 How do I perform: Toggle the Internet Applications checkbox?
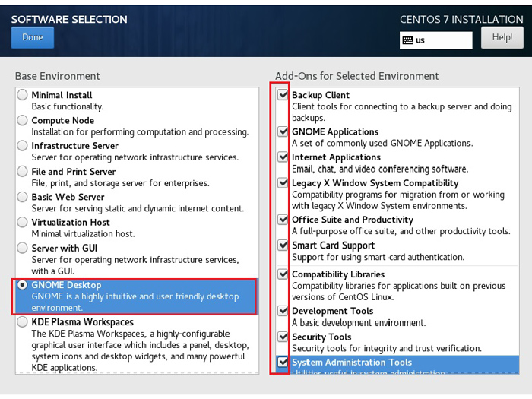283,157
